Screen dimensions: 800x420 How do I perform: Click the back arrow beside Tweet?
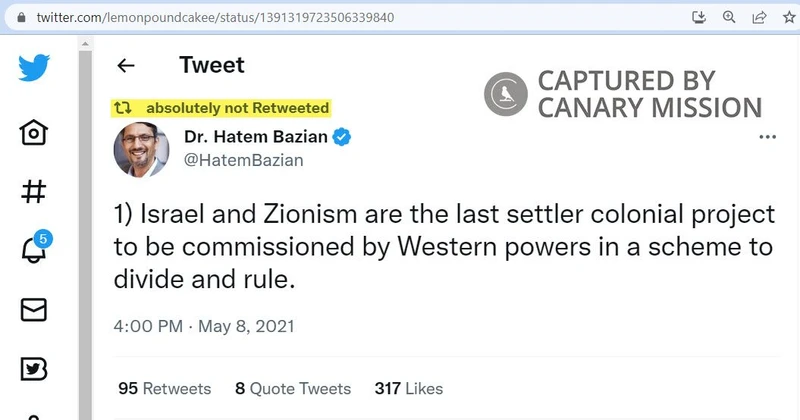tap(126, 66)
